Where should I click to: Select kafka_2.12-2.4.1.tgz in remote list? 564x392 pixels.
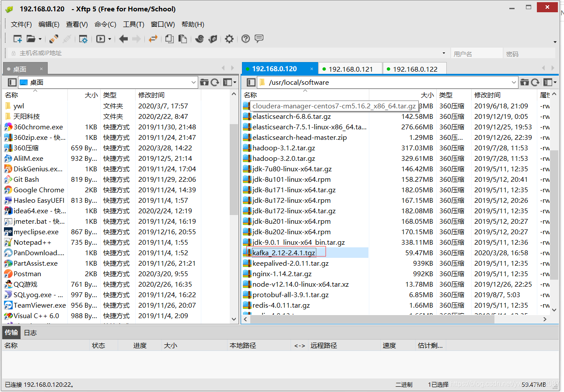coord(284,253)
